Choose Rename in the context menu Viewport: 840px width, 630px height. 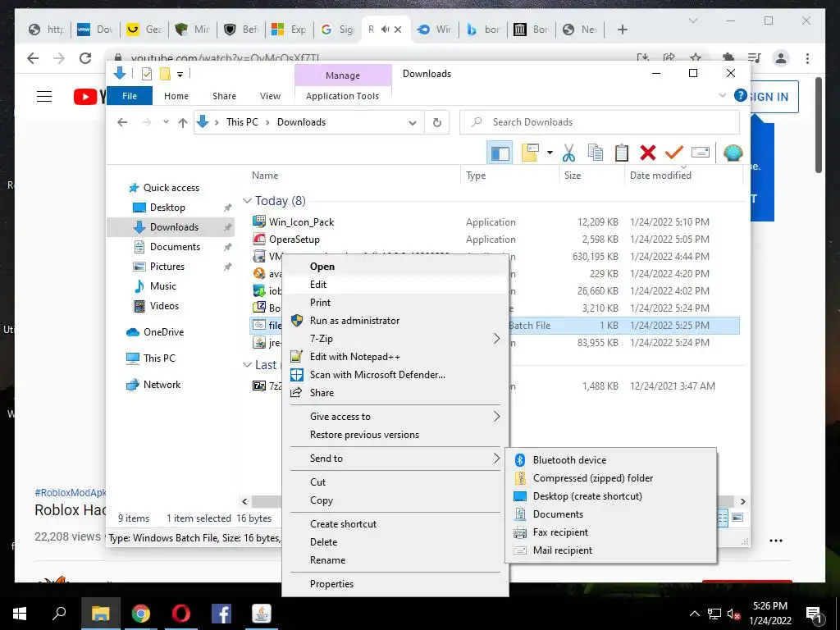395,560
